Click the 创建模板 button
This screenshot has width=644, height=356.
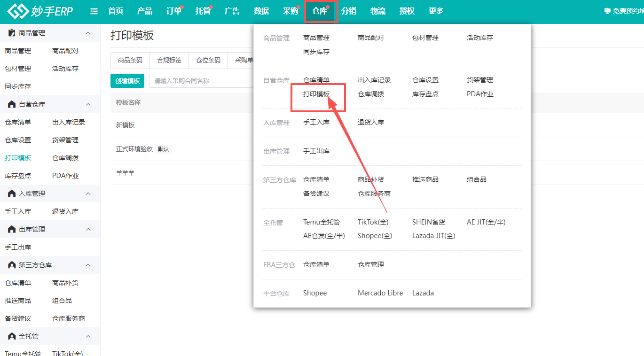tap(127, 81)
